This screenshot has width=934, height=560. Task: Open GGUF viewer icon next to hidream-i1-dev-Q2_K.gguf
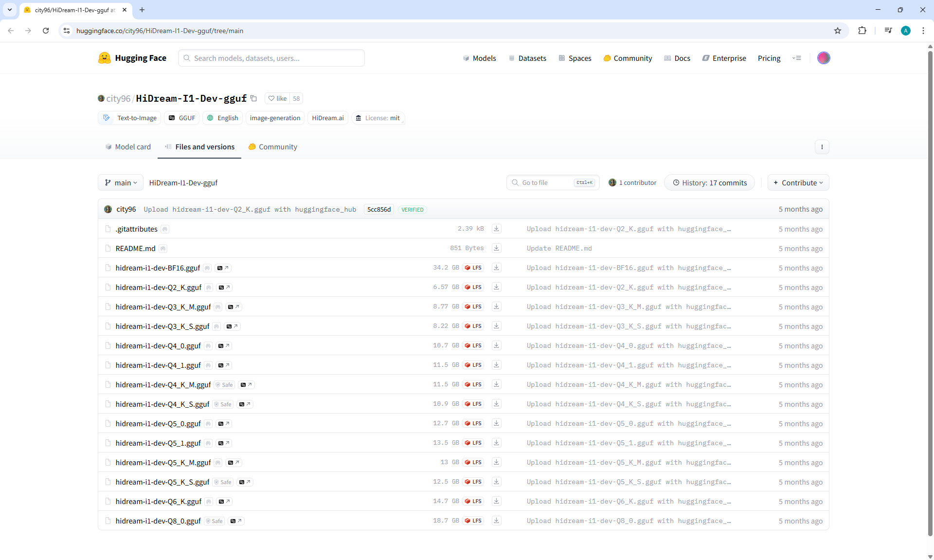click(224, 288)
